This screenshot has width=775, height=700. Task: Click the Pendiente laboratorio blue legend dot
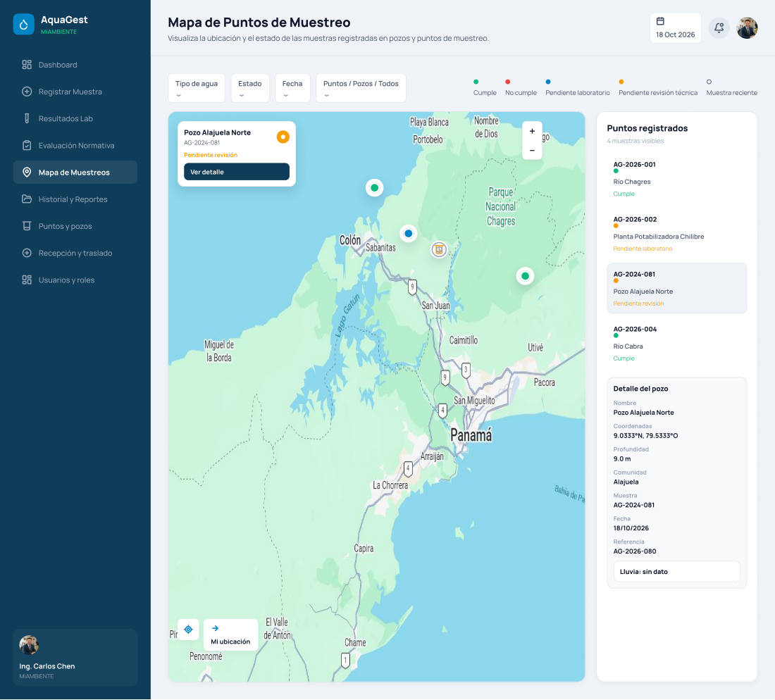pyautogui.click(x=548, y=82)
